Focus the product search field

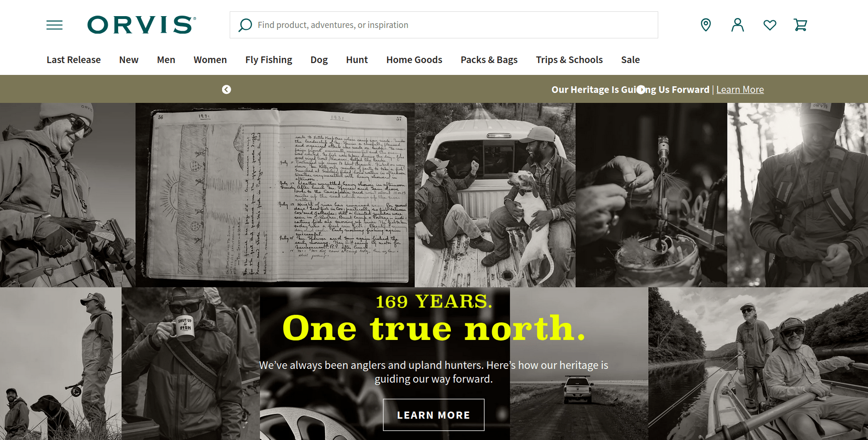pos(444,25)
